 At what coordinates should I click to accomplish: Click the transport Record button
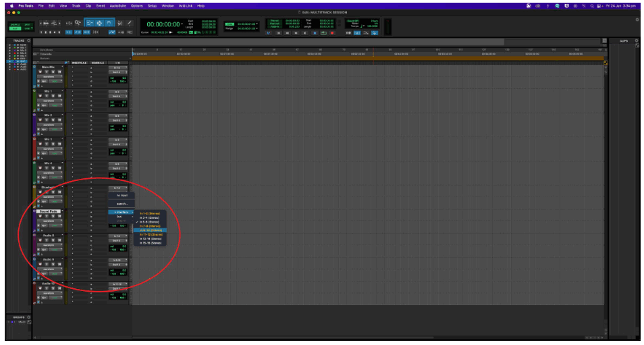pyautogui.click(x=332, y=33)
